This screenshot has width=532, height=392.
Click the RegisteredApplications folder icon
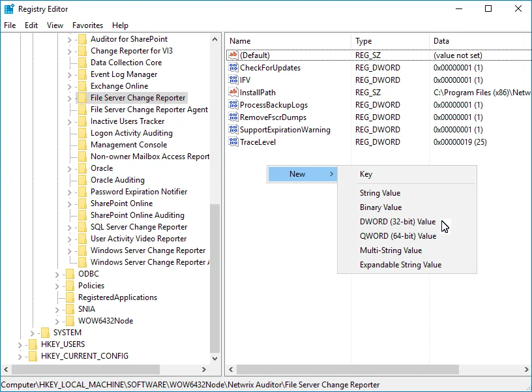[x=70, y=297]
